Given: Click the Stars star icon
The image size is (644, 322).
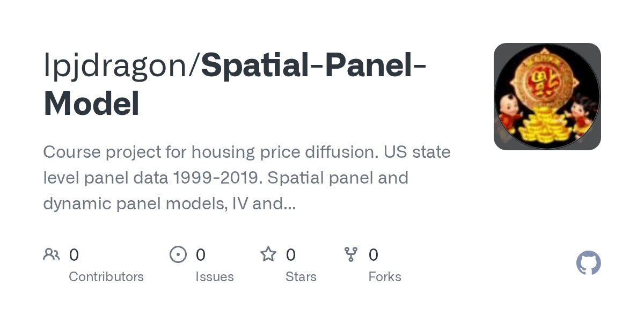Looking at the screenshot, I should click(x=268, y=254).
